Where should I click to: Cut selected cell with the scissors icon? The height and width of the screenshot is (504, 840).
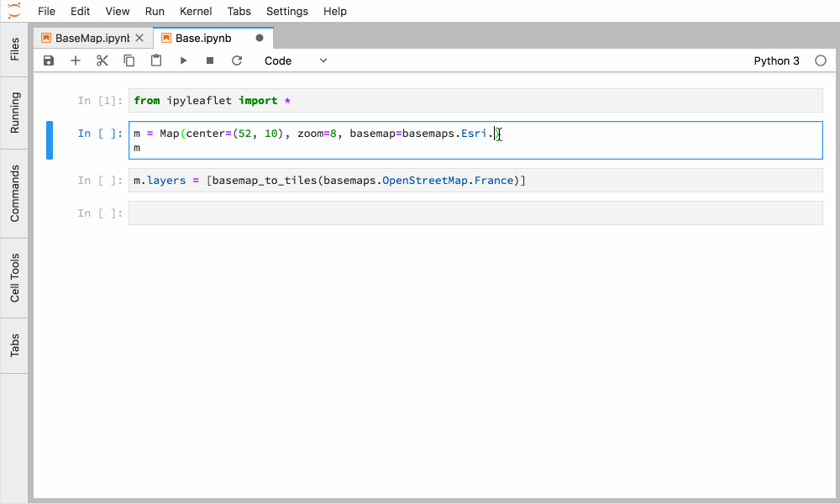coord(102,60)
